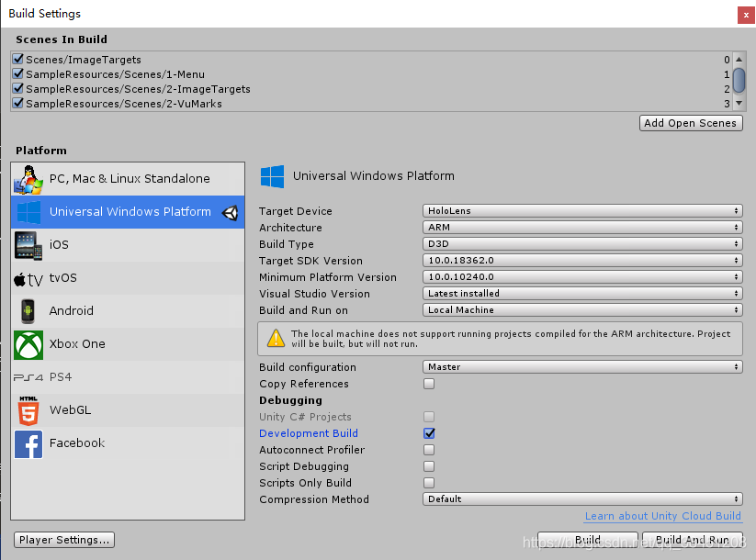Screen dimensions: 756x560
Task: Click the iOS devices icon
Action: [28, 245]
